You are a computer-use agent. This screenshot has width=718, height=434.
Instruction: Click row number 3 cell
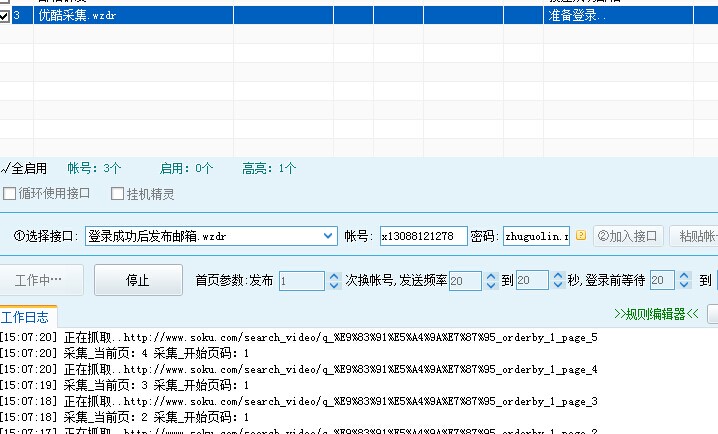click(x=22, y=16)
